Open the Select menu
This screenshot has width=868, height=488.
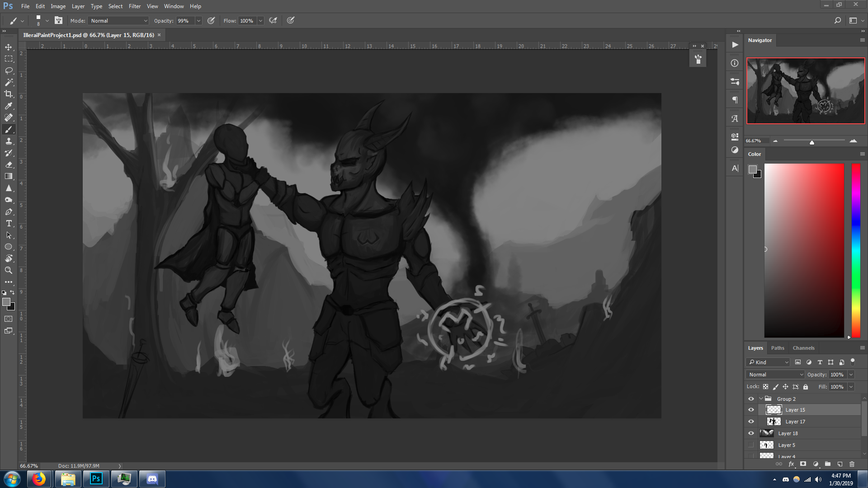point(115,6)
